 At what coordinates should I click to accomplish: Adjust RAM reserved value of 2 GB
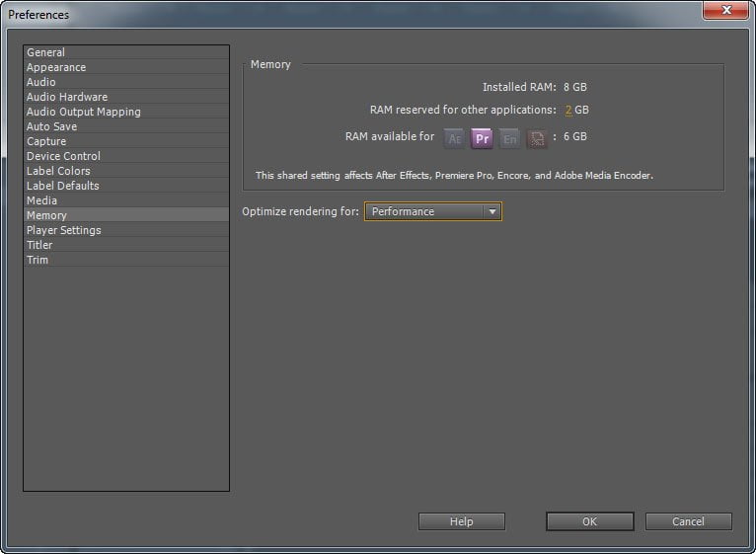pos(568,110)
